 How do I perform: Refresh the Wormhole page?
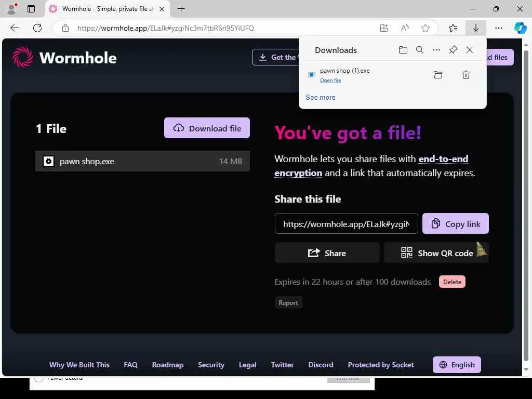(x=37, y=28)
